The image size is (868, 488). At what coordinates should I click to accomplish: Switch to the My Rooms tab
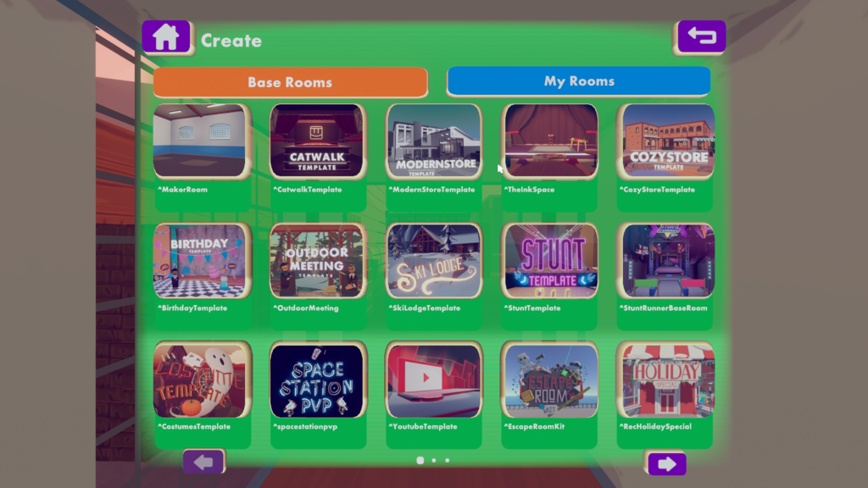point(578,80)
